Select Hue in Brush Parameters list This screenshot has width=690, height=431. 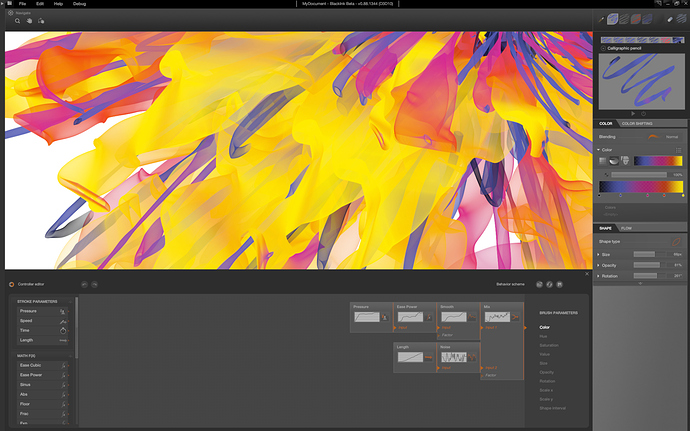544,336
